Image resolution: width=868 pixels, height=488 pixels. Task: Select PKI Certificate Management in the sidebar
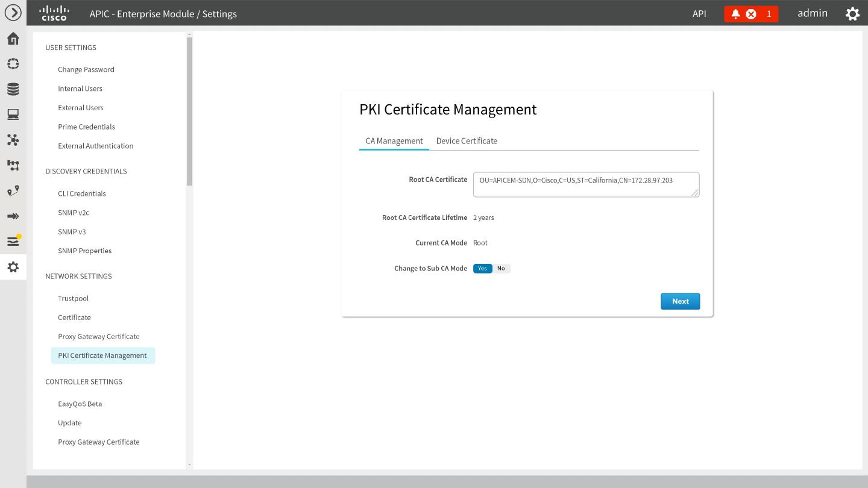[x=102, y=355]
